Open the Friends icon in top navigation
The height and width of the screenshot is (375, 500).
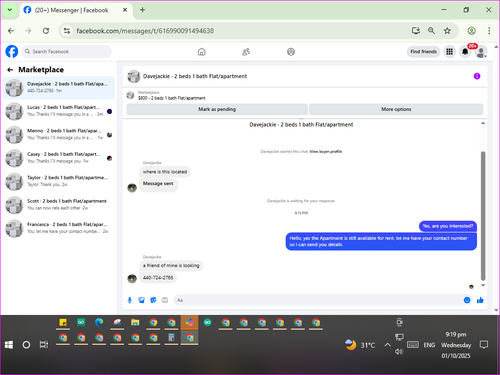[x=246, y=52]
